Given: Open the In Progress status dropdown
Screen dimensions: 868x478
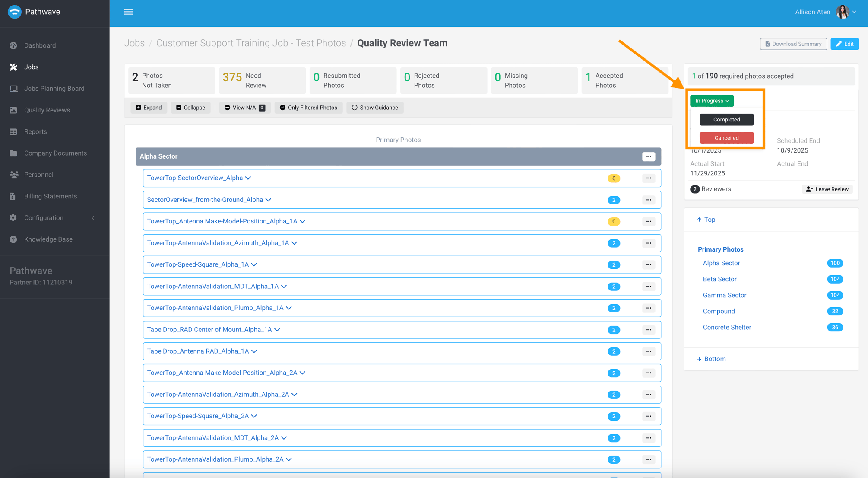Looking at the screenshot, I should click(712, 101).
